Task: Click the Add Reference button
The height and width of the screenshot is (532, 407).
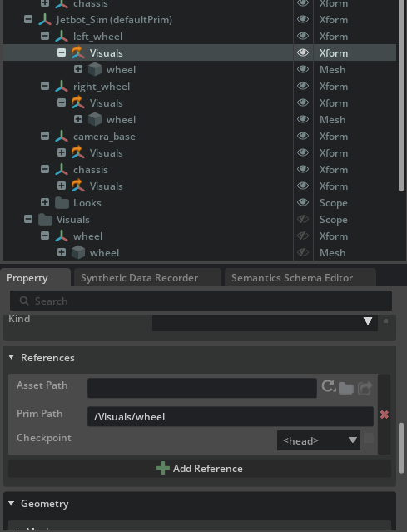Action: [200, 469]
